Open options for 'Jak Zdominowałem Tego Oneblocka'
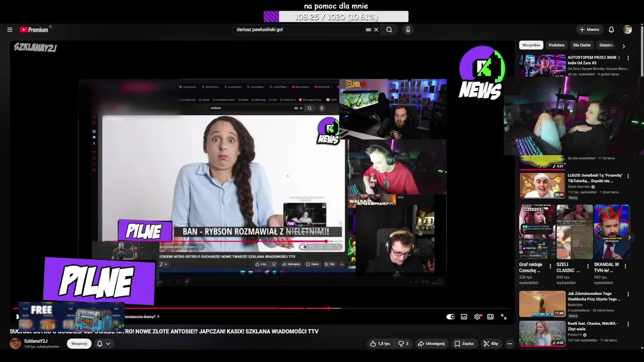This screenshot has height=362, width=644. click(x=628, y=295)
